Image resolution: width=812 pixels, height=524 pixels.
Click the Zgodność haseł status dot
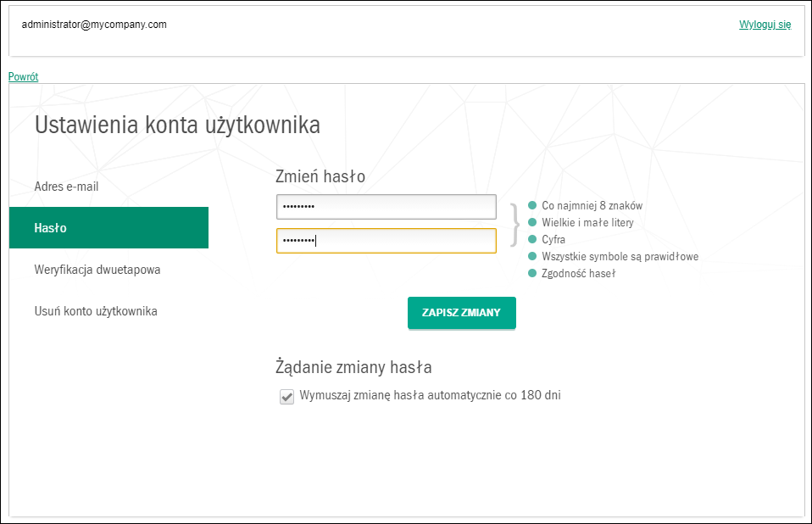click(x=532, y=273)
